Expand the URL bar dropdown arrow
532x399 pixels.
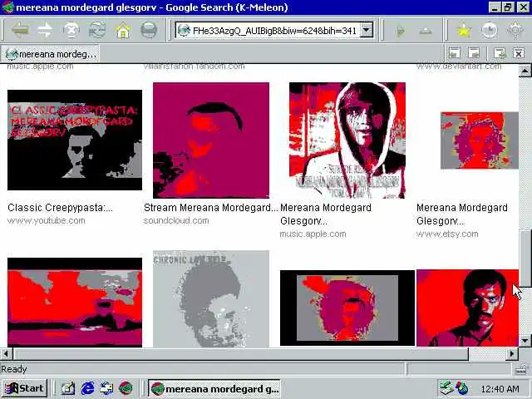coord(367,30)
